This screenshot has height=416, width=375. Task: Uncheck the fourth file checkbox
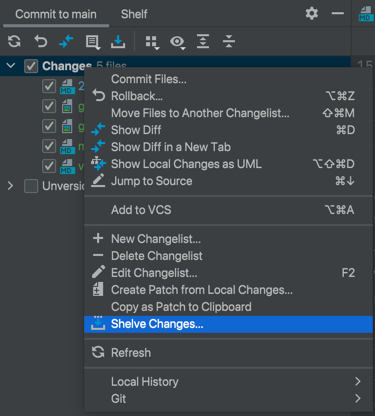(x=49, y=146)
